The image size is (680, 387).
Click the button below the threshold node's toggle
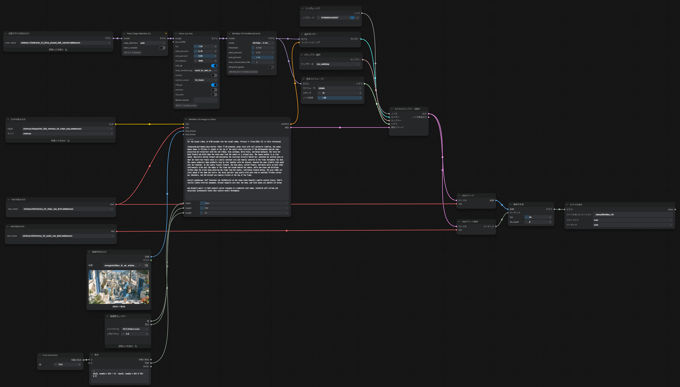[243, 72]
